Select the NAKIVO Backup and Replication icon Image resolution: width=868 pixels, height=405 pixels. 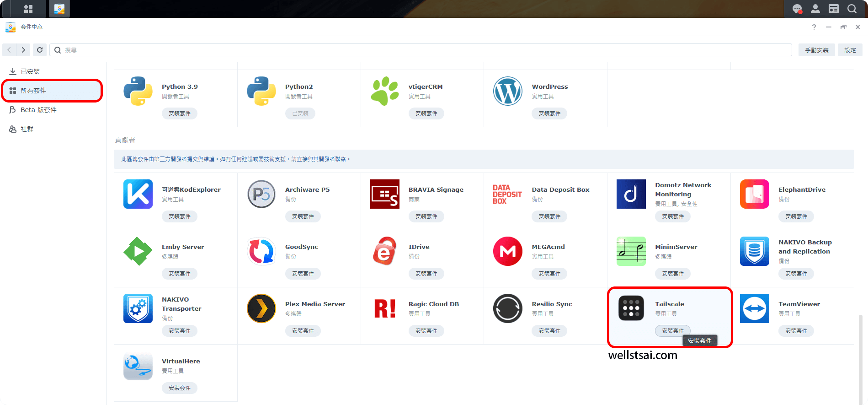[755, 251]
